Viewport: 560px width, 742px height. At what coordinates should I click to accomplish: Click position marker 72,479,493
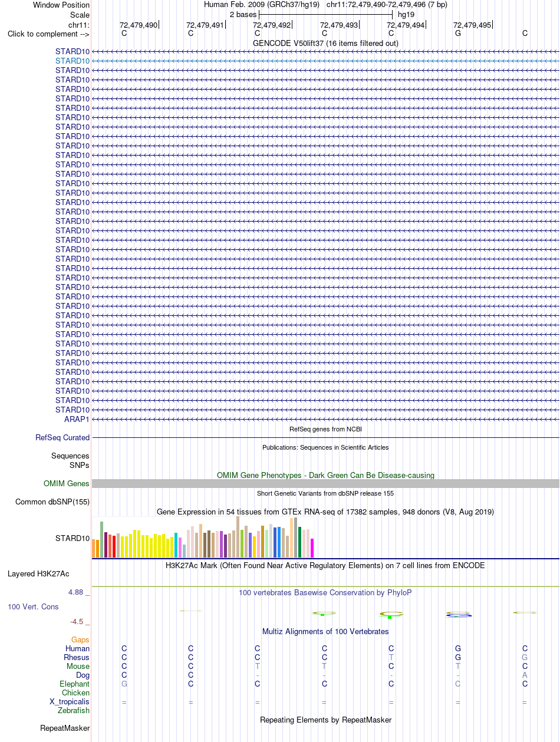(x=339, y=25)
